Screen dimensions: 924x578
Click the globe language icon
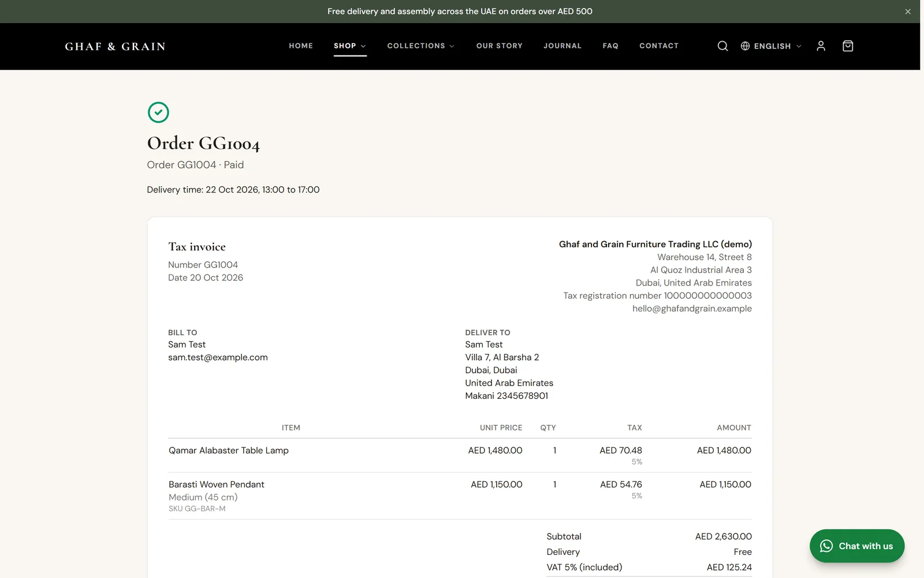pyautogui.click(x=746, y=46)
